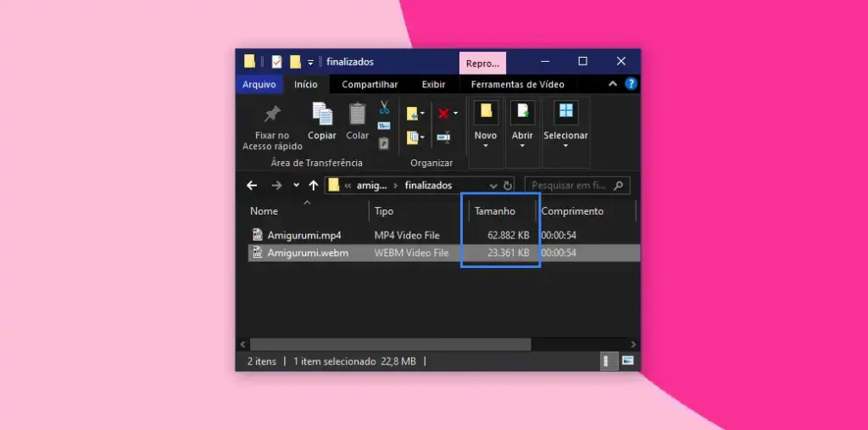Viewport: 868px width, 430px height.
Task: Open the Compartilhar ribbon tab
Action: tap(370, 85)
